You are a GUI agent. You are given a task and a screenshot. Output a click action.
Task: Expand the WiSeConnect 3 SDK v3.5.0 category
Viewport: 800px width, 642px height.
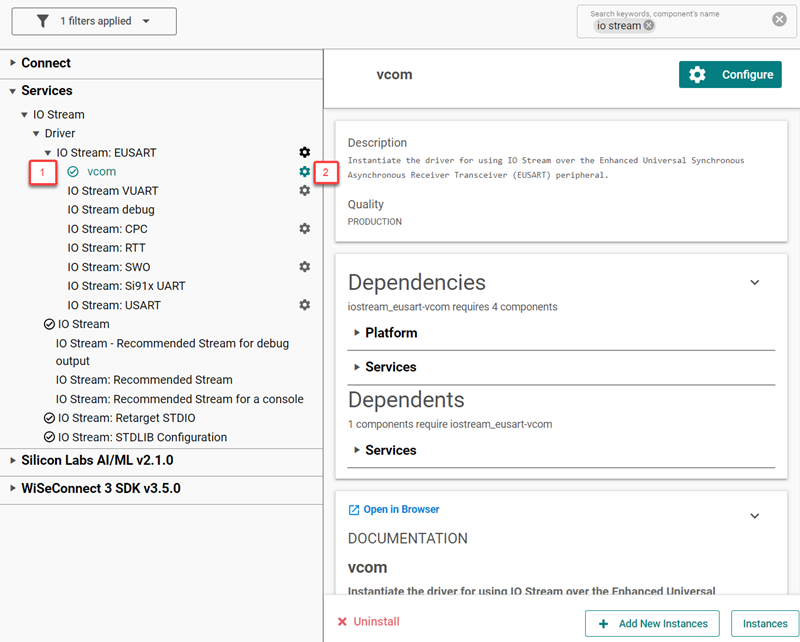click(13, 489)
